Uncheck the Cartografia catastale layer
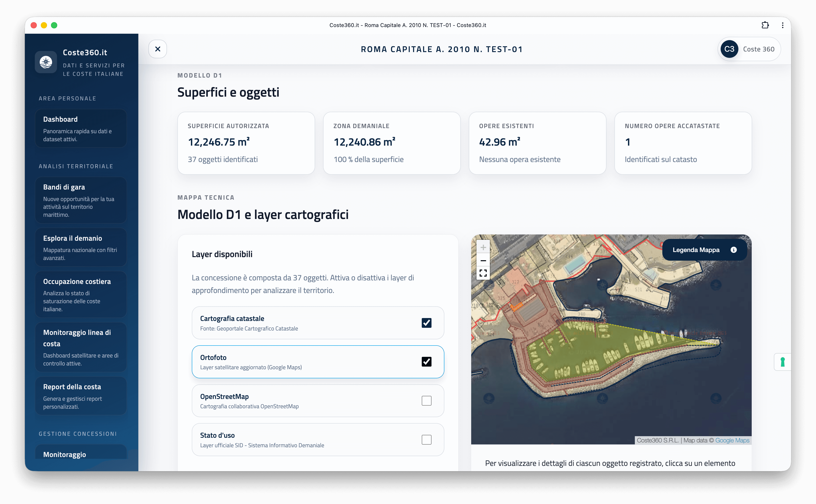This screenshot has width=816, height=504. (x=426, y=323)
